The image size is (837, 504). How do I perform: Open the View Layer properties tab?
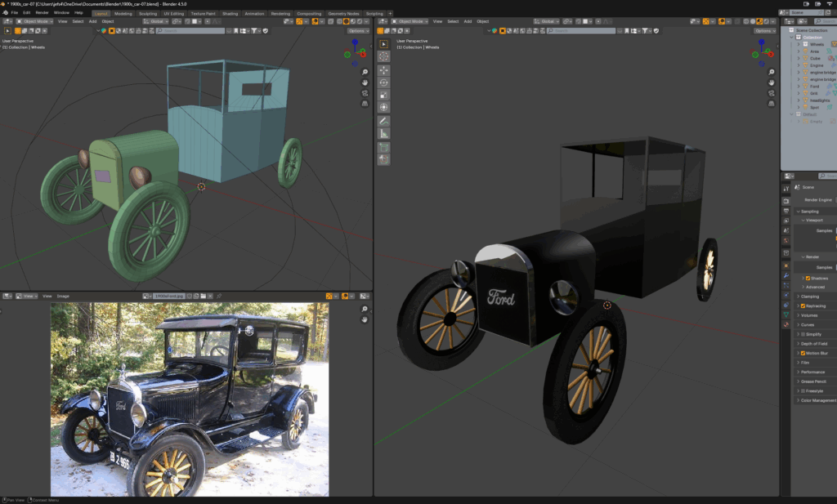coord(786,221)
